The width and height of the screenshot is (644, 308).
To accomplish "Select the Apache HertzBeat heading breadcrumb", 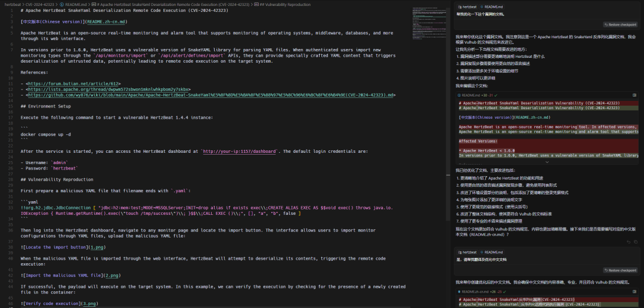I will pyautogui.click(x=172, y=5).
